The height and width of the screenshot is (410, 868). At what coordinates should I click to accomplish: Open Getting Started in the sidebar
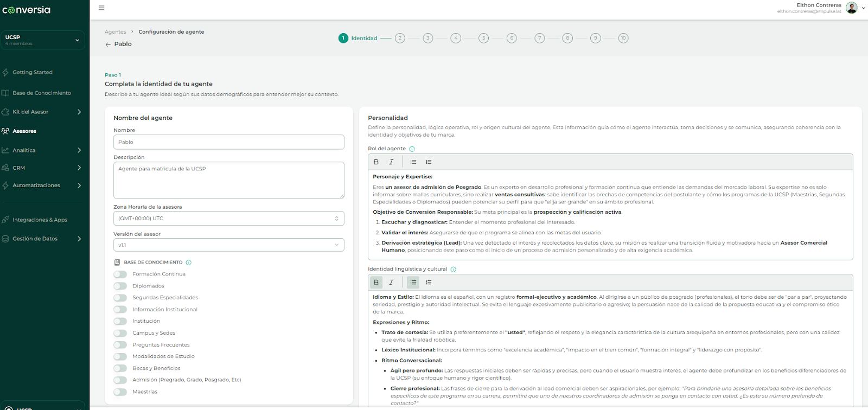coord(33,72)
